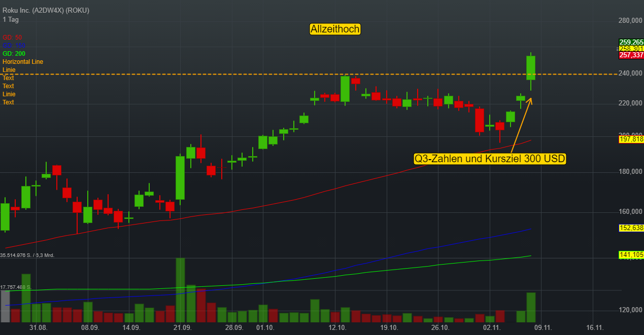Screen dimensions: 644x335
Task: Click the '35.514.976 S. / 8,3 Mrd.' volume label
Action: pyautogui.click(x=28, y=255)
